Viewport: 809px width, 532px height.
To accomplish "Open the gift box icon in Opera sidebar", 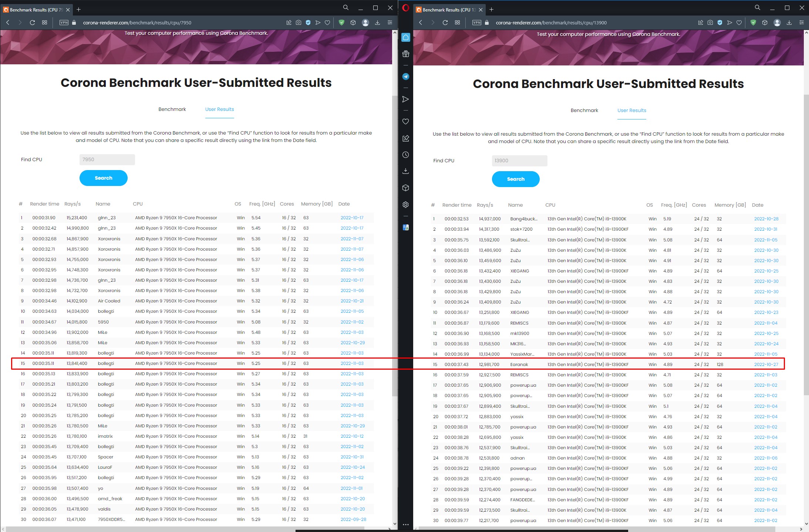I will pyautogui.click(x=406, y=54).
